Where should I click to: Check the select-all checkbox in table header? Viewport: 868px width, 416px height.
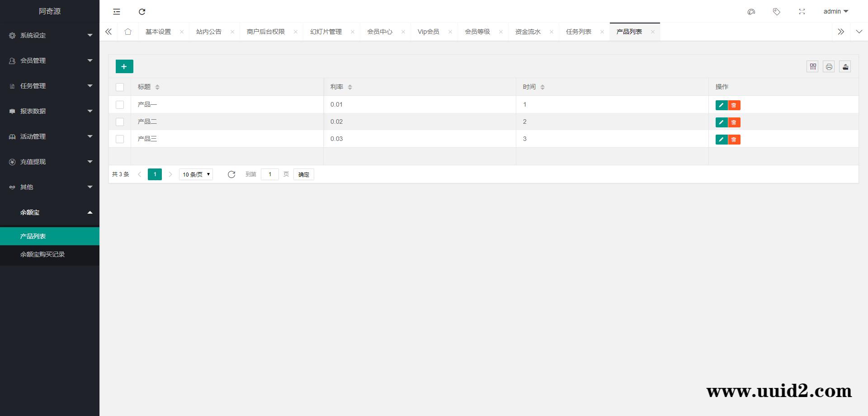pos(120,87)
